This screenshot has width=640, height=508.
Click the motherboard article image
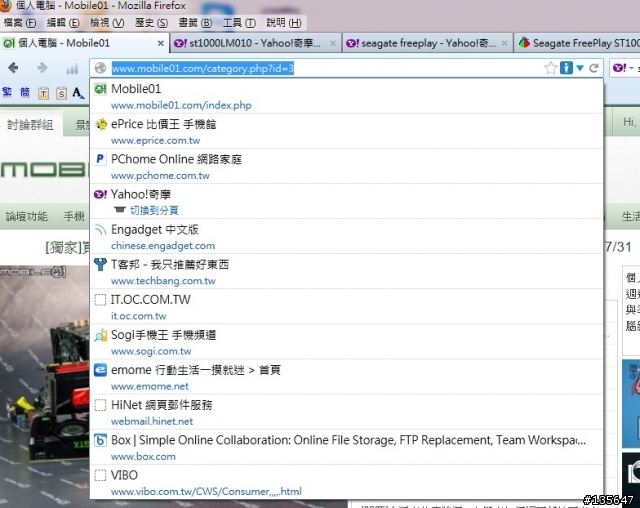pyautogui.click(x=45, y=387)
